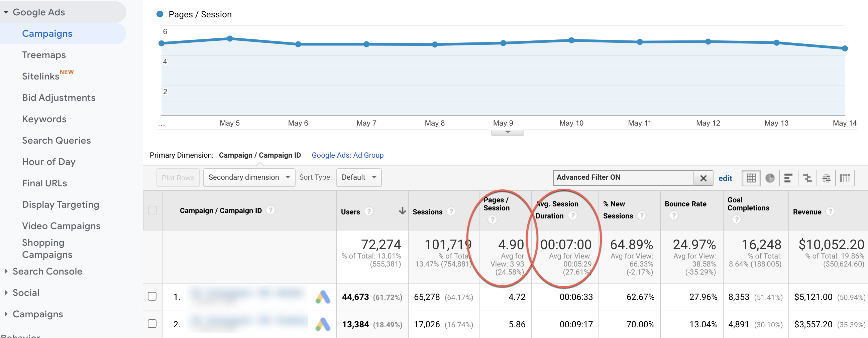The width and height of the screenshot is (868, 338).
Task: Click the Google Ads logo beside campaign 1
Action: tap(323, 297)
